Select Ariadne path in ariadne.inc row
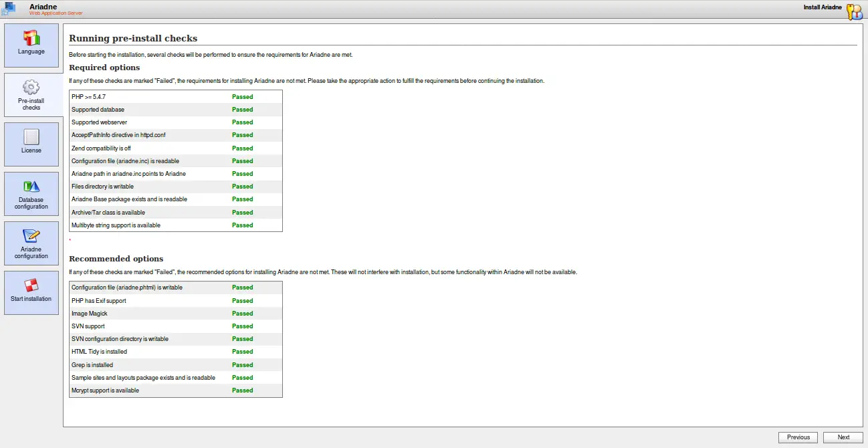Image resolution: width=868 pixels, height=448 pixels. point(176,174)
